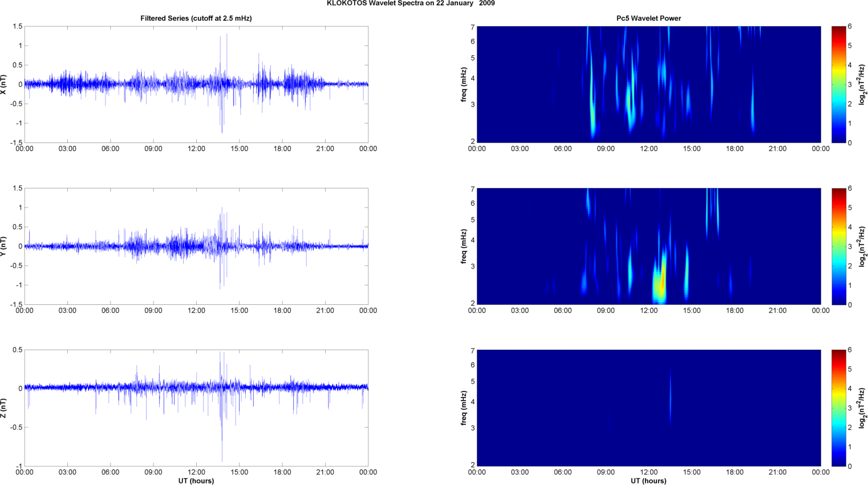The width and height of the screenshot is (868, 485).
Task: Click the '06:00' tick under the Z time series
Action: pos(110,472)
